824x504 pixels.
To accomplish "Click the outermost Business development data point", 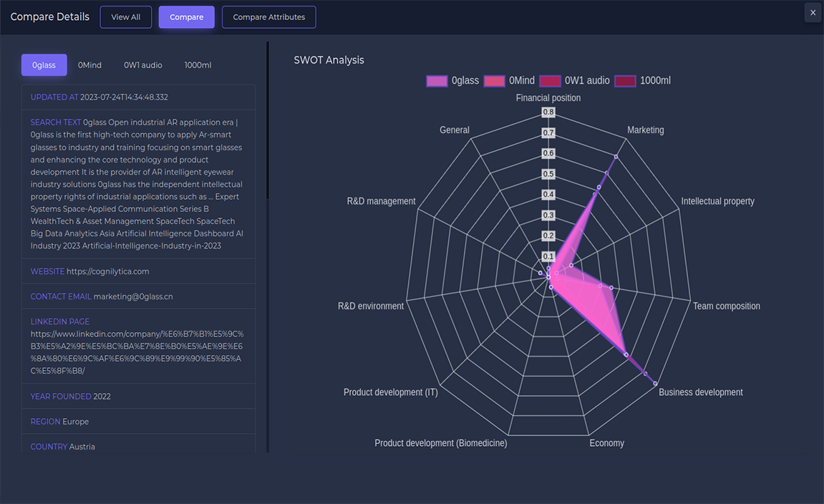I will click(x=656, y=384).
